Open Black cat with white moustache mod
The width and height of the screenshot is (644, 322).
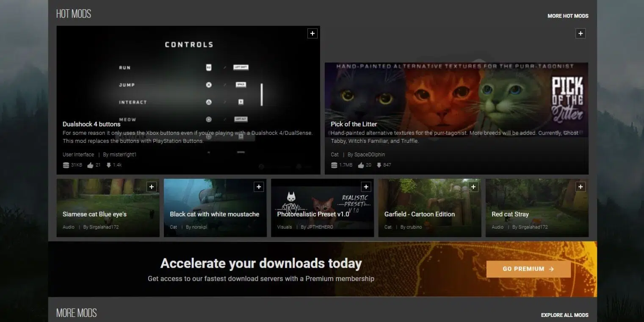click(x=215, y=214)
